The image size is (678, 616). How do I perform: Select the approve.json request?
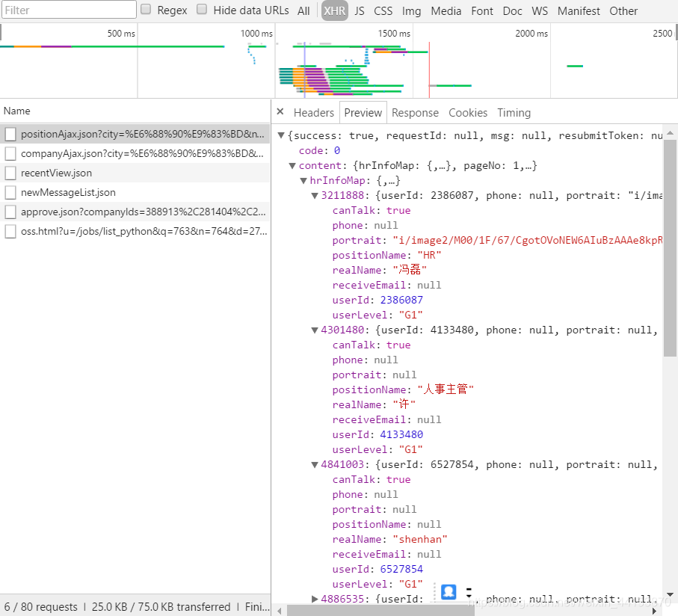point(135,212)
